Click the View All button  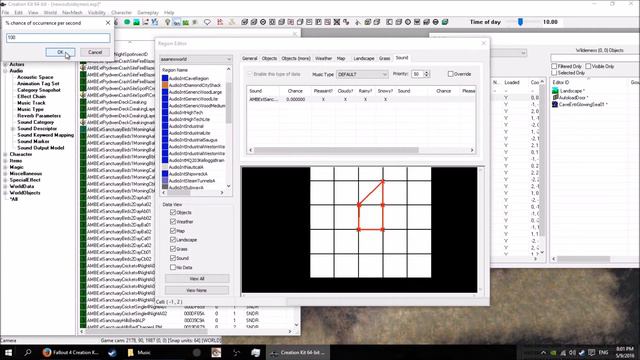click(x=197, y=278)
